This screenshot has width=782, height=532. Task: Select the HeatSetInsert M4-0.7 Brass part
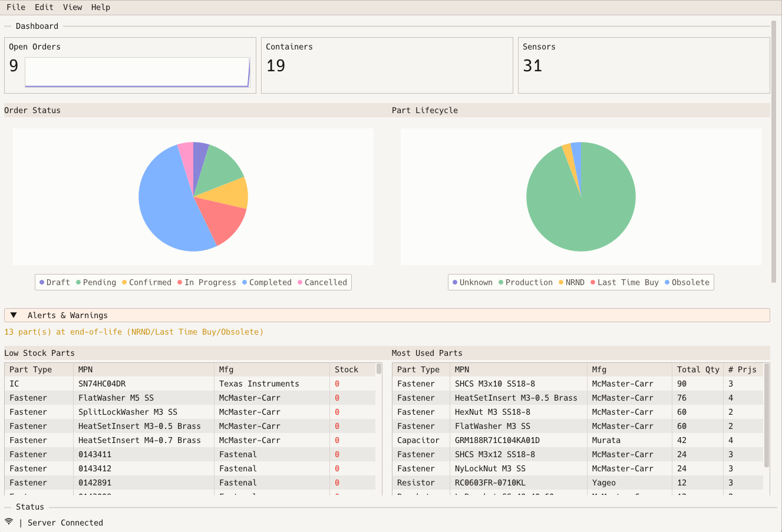point(140,440)
